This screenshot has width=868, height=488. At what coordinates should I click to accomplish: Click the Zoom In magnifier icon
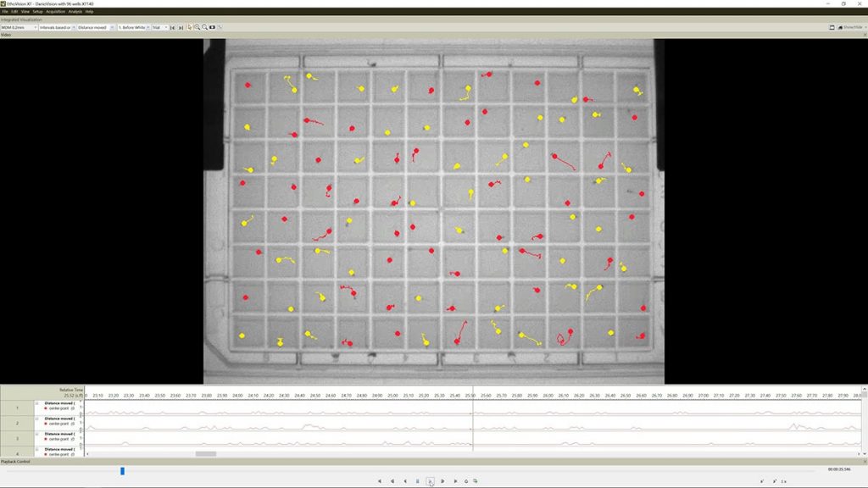click(198, 26)
